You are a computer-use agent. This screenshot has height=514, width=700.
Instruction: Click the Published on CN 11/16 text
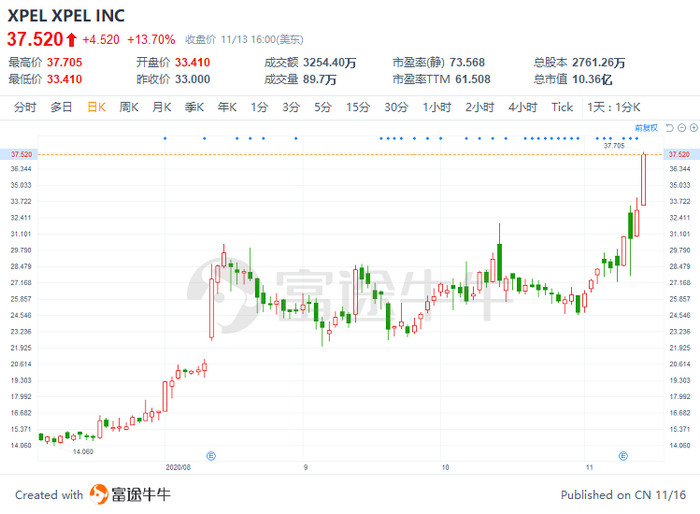click(x=623, y=495)
